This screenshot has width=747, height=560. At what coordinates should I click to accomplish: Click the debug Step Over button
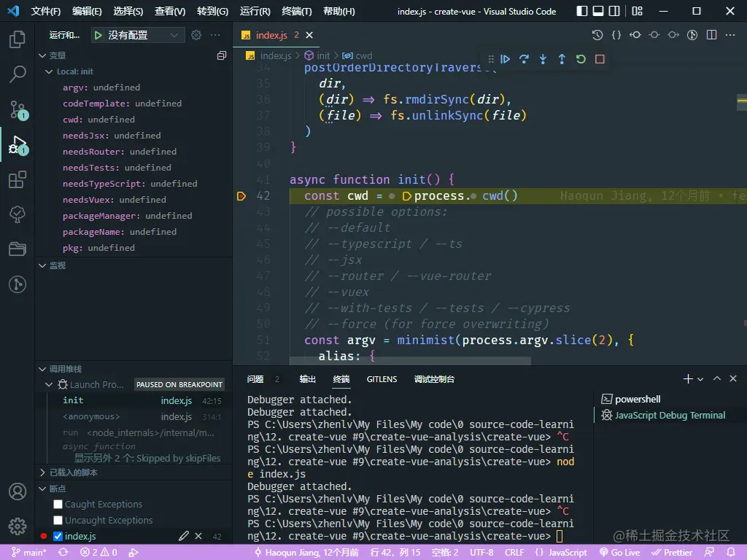point(524,59)
